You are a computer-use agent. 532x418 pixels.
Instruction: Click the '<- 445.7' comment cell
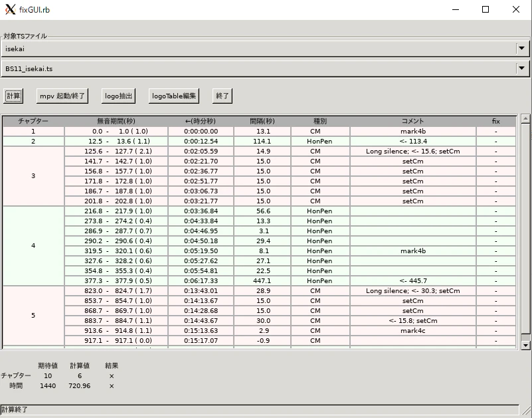tap(413, 281)
